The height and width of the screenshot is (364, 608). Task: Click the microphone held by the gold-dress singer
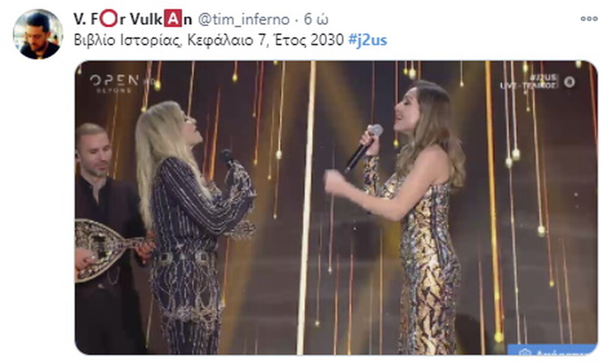pos(363,148)
